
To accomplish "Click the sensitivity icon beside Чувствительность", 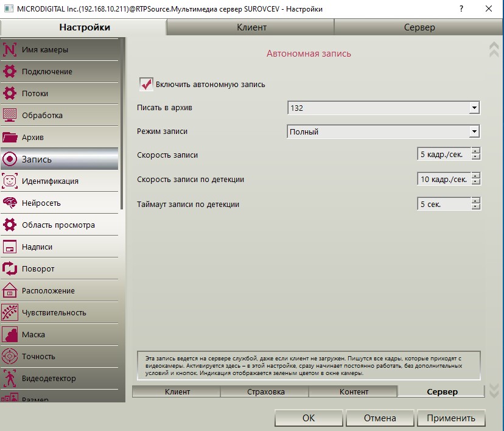I will point(10,312).
